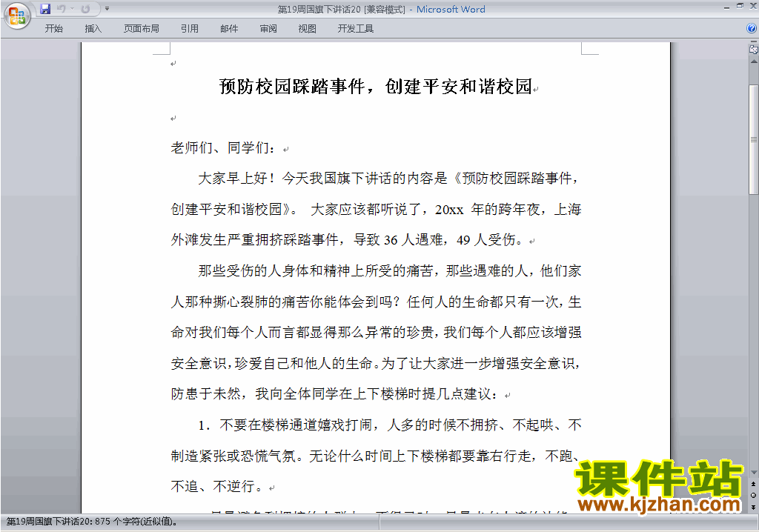Open the 开始 ribbon tab
Screen dimensions: 759x532
click(x=53, y=29)
